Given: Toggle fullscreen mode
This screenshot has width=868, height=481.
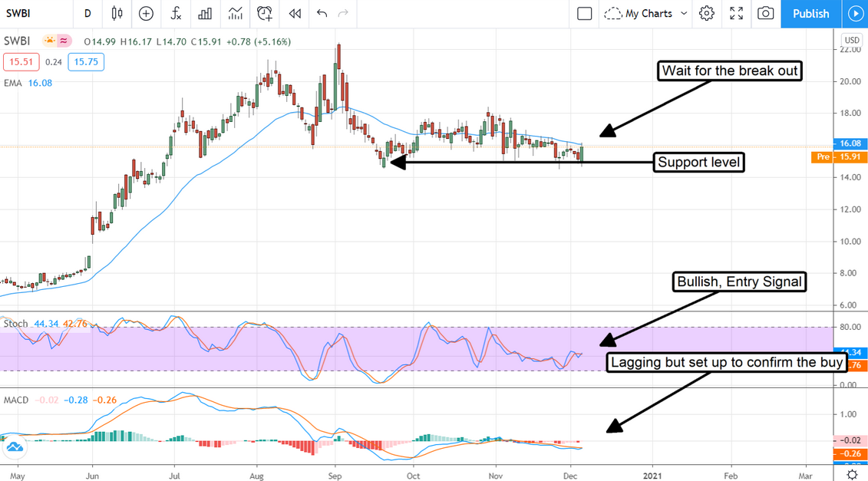Looking at the screenshot, I should click(x=736, y=13).
